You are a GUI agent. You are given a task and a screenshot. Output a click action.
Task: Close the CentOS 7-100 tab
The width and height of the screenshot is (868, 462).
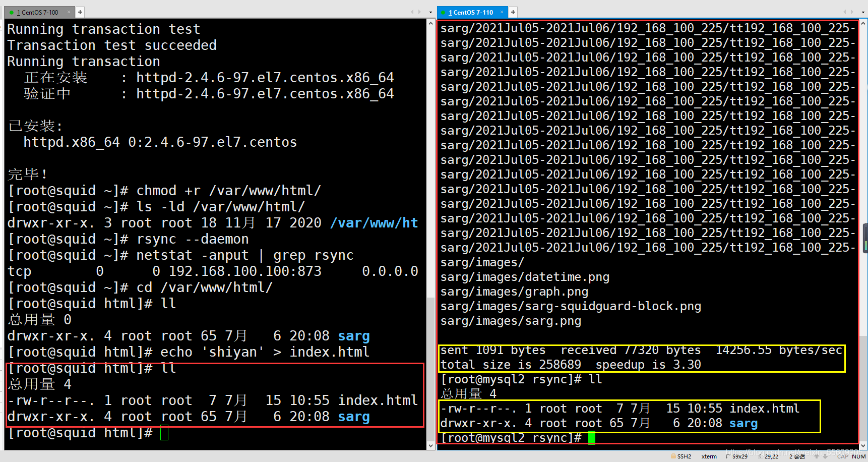point(70,12)
